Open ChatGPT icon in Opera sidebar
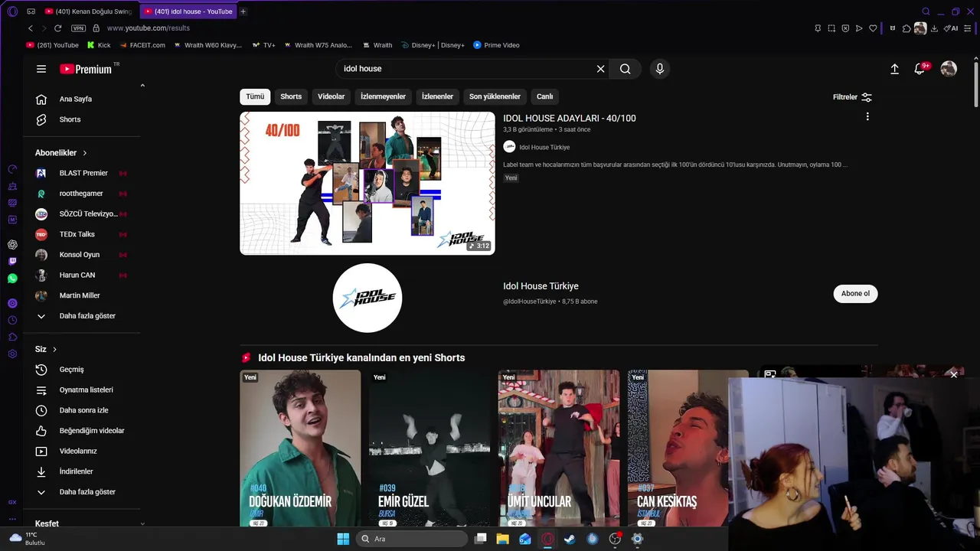This screenshot has width=980, height=551. click(x=12, y=245)
